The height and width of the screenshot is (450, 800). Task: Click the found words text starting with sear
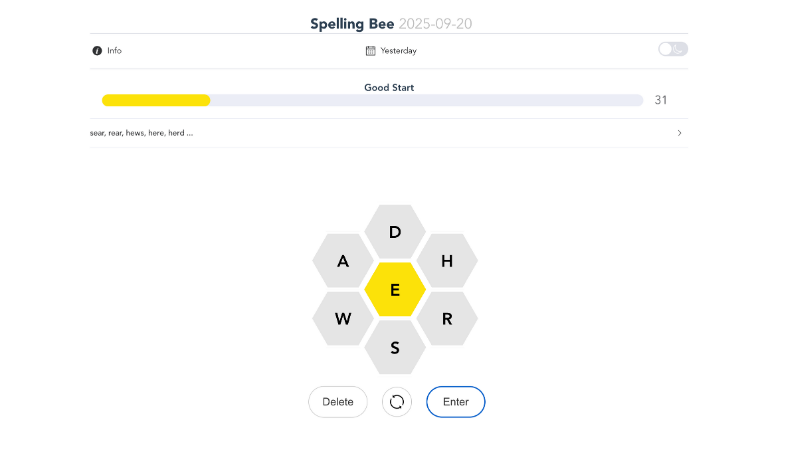[x=141, y=133]
